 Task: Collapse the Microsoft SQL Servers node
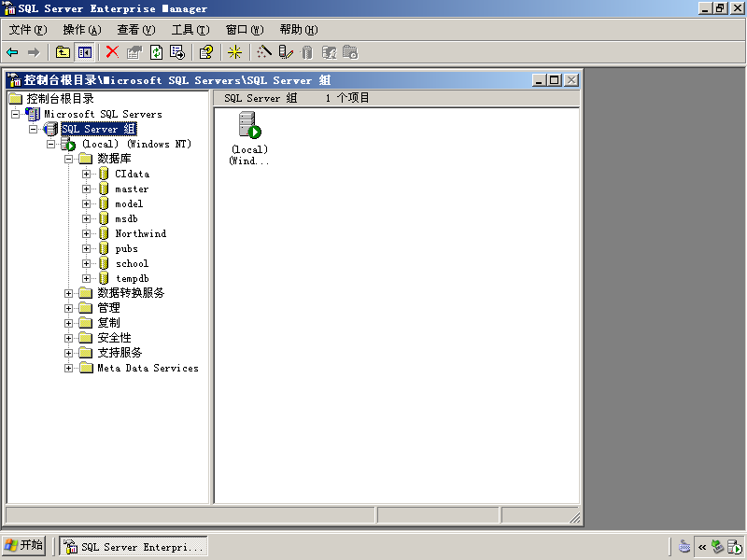point(15,114)
